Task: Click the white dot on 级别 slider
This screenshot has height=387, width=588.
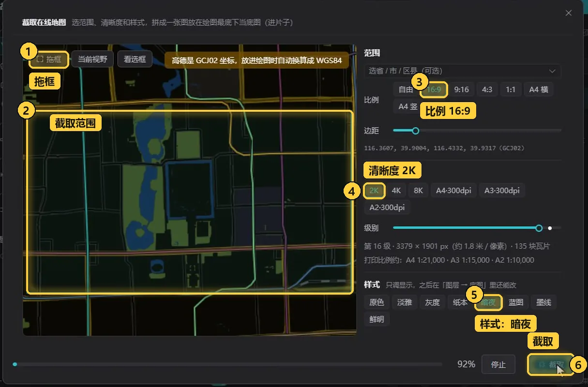Action: pos(550,228)
